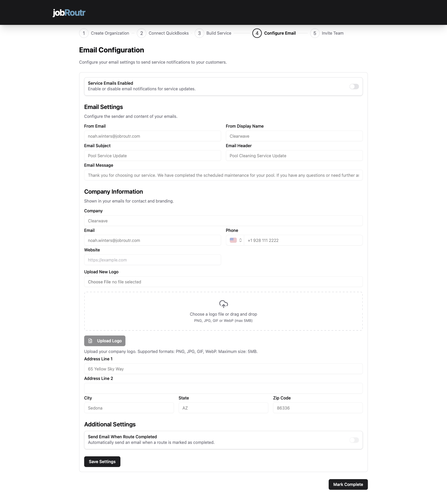Viewport: 447px width, 504px height.
Task: Open the phone country flag dropdown
Action: click(x=233, y=240)
